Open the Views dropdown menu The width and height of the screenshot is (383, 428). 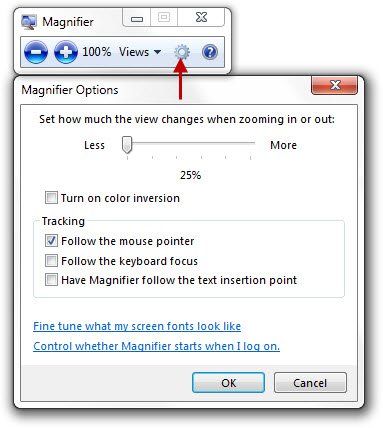tap(140, 52)
